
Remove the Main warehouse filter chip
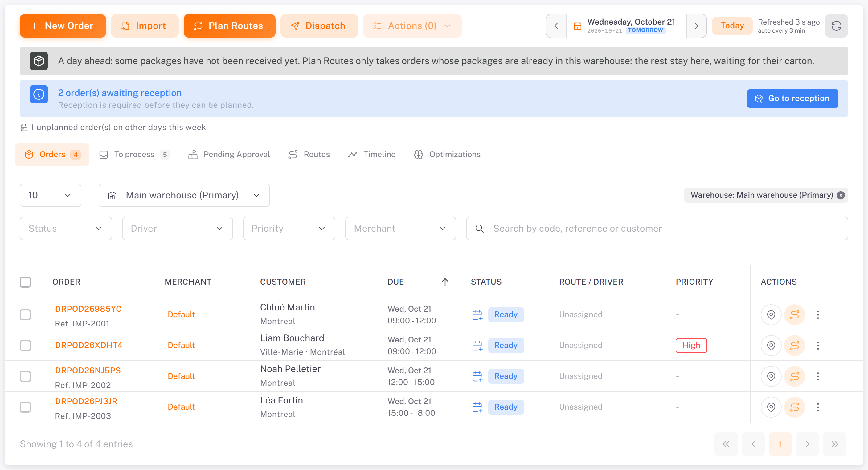point(841,195)
